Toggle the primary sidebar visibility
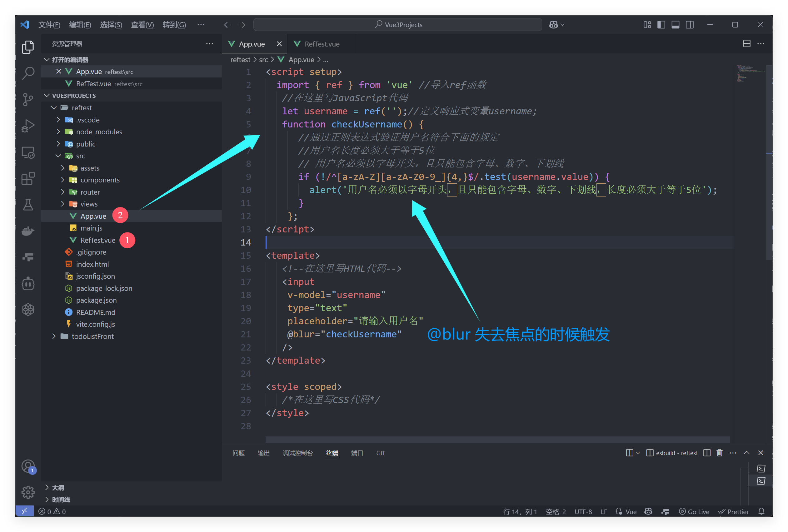 click(661, 25)
